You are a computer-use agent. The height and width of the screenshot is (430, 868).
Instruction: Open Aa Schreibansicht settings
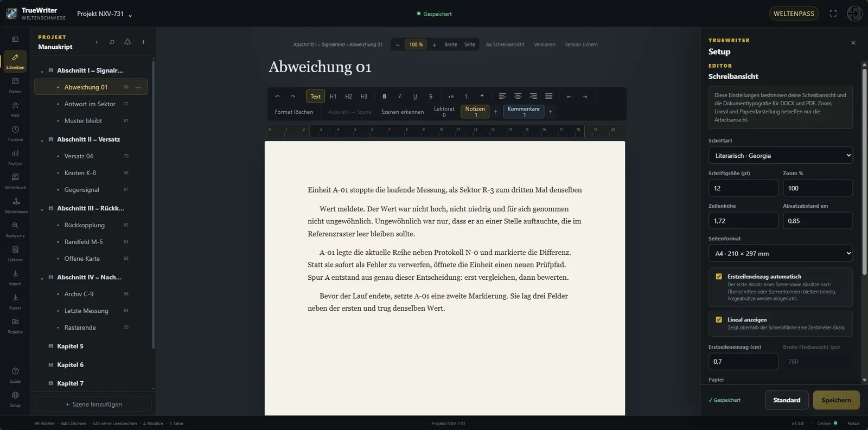tap(505, 44)
